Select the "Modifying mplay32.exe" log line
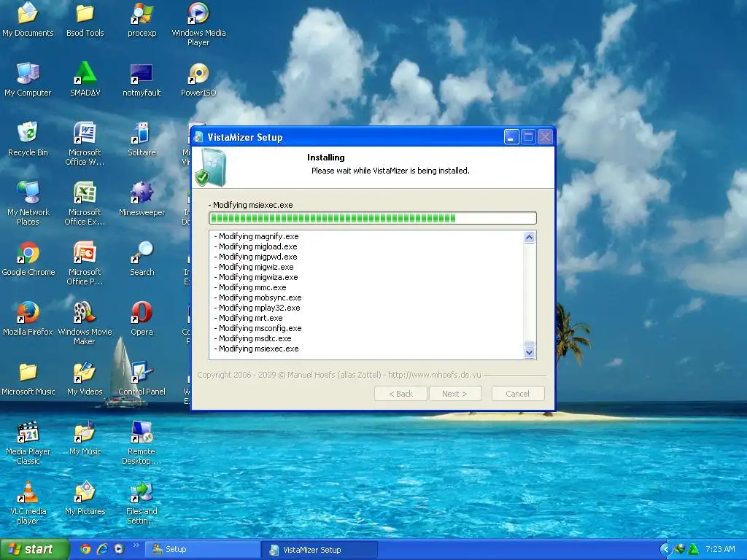This screenshot has width=747, height=560. (257, 308)
